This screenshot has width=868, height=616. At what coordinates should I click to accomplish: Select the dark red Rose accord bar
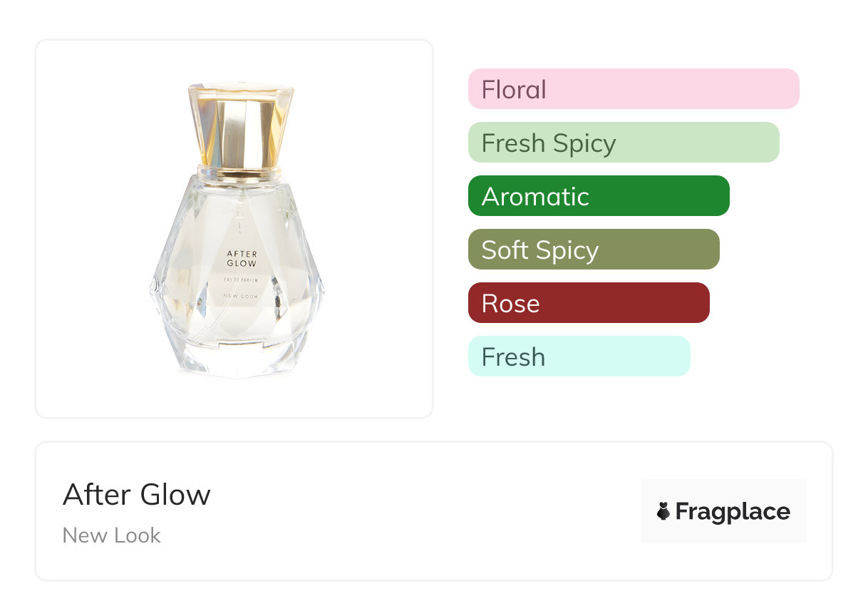[588, 303]
